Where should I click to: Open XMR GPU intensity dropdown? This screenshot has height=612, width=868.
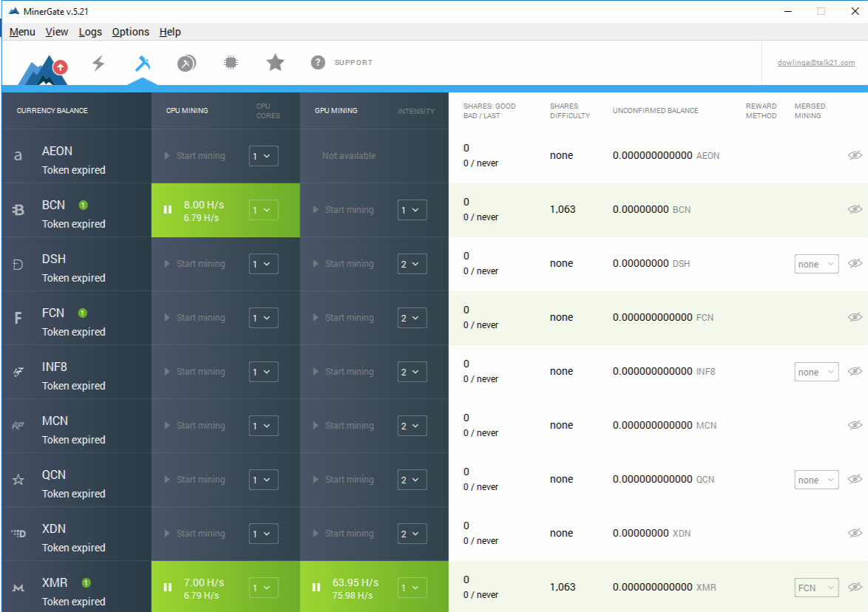[412, 588]
